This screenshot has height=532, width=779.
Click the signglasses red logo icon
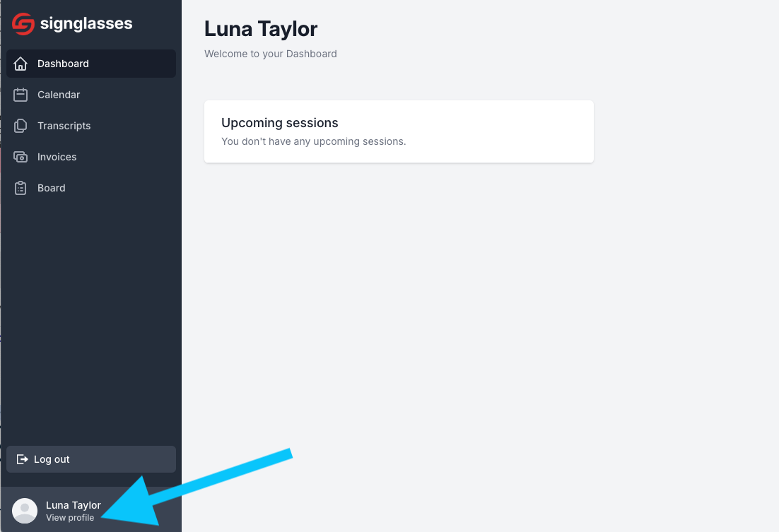tap(23, 24)
